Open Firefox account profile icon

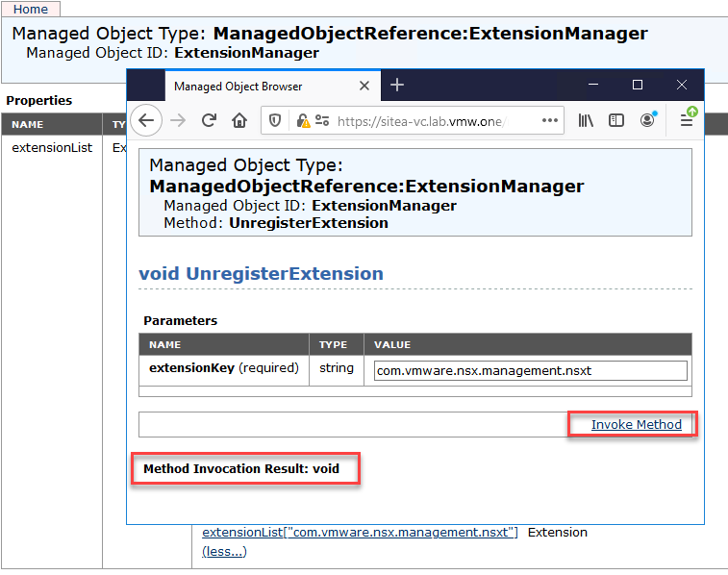647,120
